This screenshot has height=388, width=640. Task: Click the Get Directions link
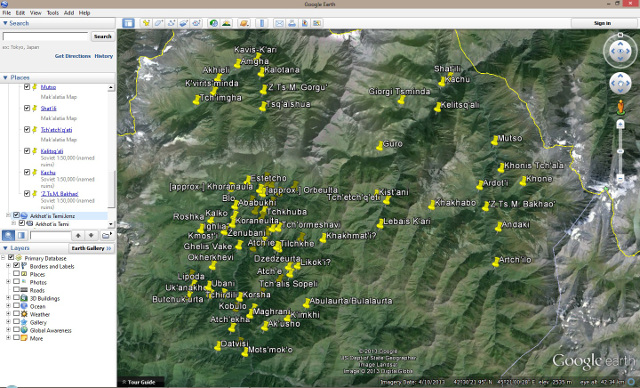73,56
